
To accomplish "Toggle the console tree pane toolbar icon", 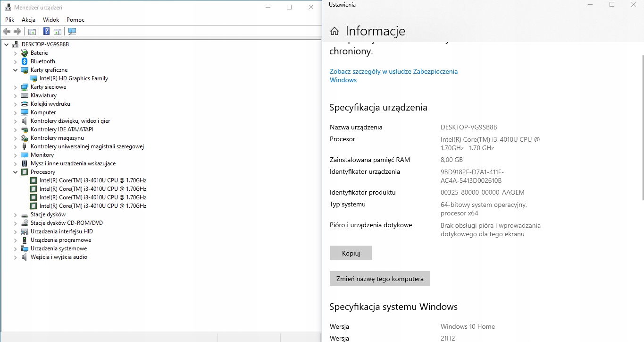I will pos(32,32).
